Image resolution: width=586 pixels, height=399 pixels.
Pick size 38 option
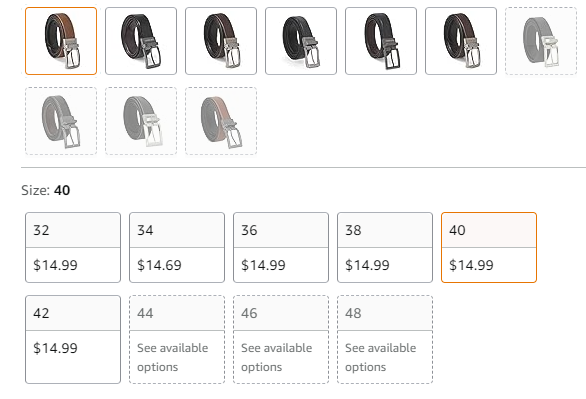385,247
